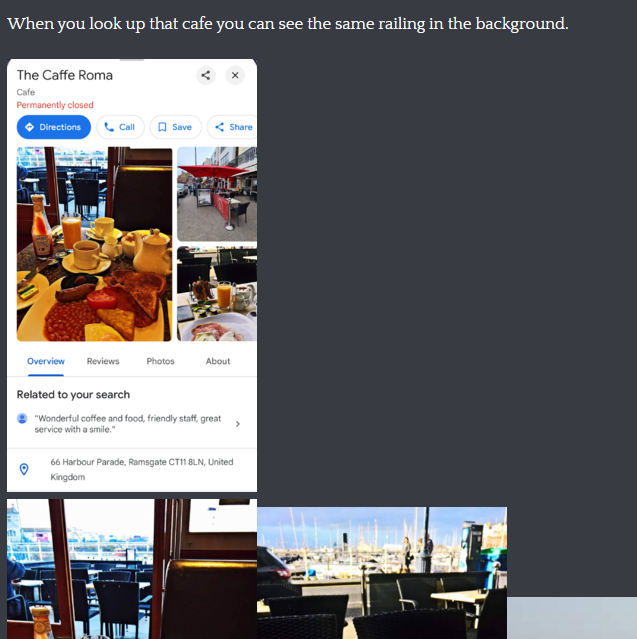Screen dimensions: 637x639
Task: Open the About tab
Action: click(x=218, y=361)
